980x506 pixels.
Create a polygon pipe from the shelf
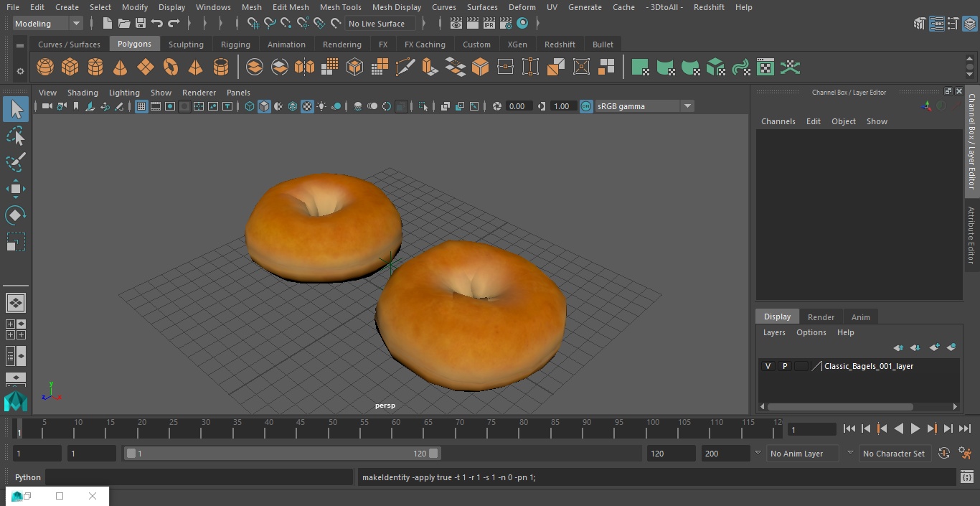pyautogui.click(x=221, y=67)
